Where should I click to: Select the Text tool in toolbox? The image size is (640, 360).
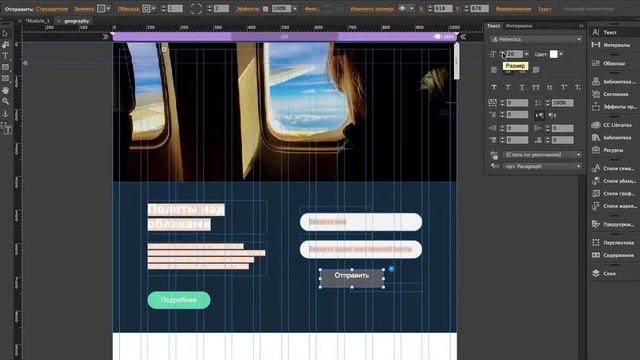pyautogui.click(x=5, y=56)
